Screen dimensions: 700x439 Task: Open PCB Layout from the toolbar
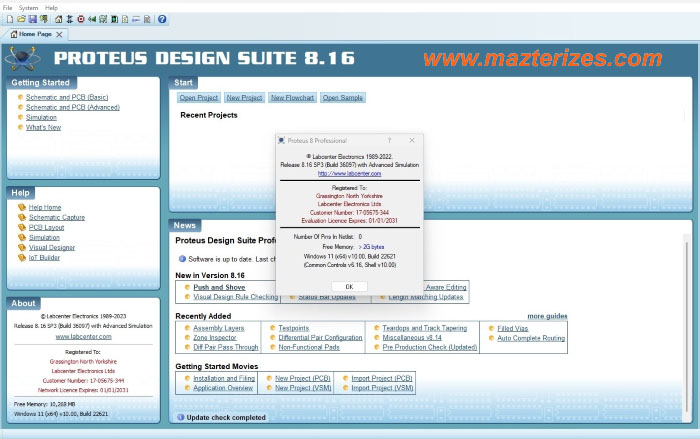81,19
